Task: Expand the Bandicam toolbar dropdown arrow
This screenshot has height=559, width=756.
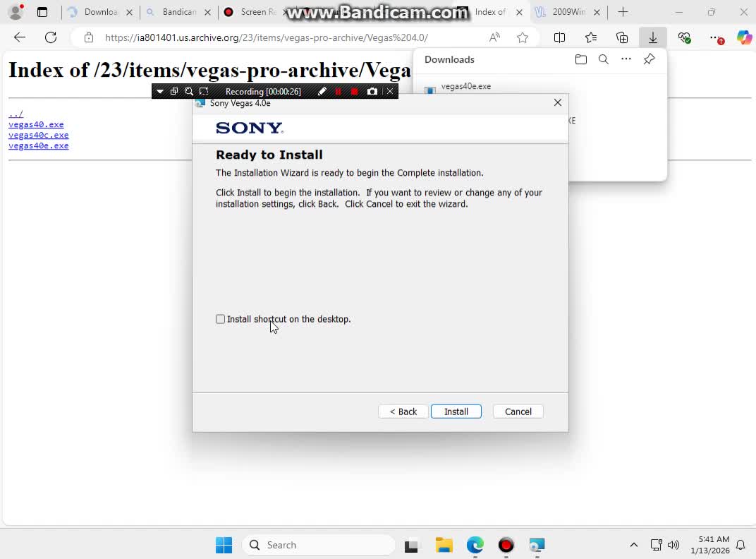Action: tap(160, 91)
